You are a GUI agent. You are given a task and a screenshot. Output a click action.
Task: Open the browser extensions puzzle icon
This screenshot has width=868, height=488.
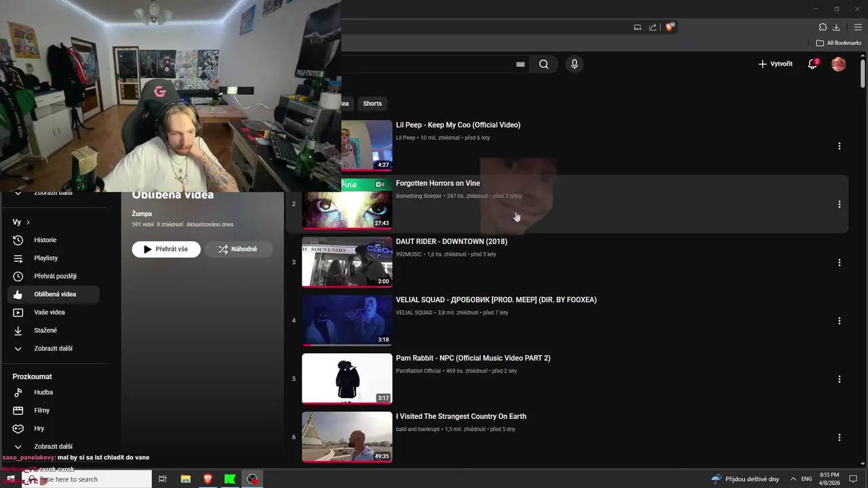pyautogui.click(x=823, y=27)
